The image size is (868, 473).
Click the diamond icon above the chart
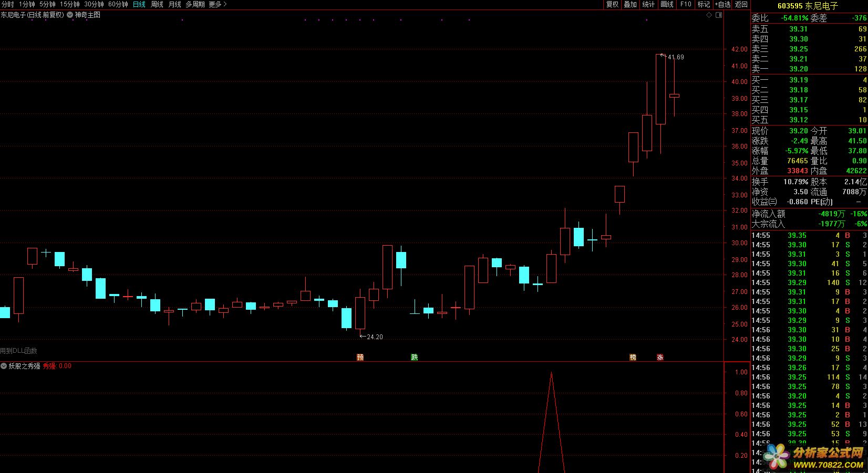(x=709, y=15)
